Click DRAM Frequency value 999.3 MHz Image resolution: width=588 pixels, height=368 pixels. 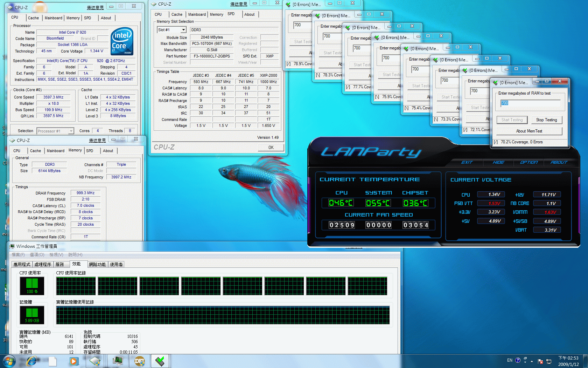pyautogui.click(x=86, y=193)
